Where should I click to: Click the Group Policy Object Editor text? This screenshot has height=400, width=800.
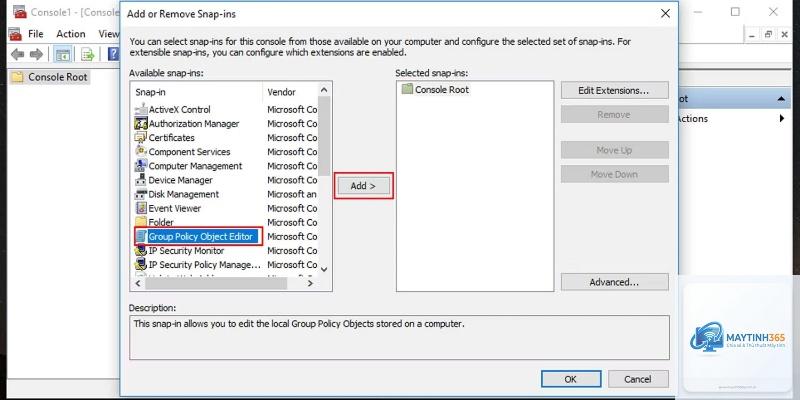[x=201, y=237]
